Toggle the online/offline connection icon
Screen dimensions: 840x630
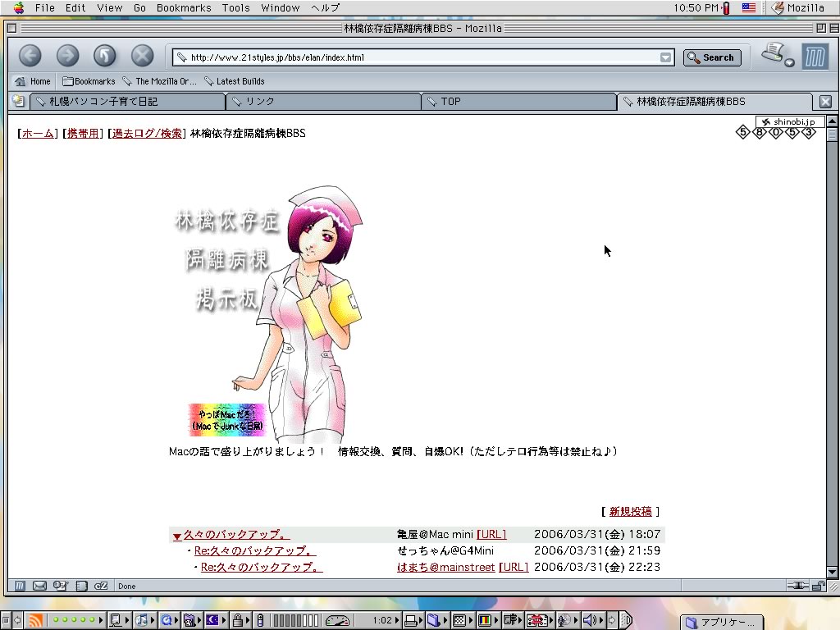pos(797,586)
